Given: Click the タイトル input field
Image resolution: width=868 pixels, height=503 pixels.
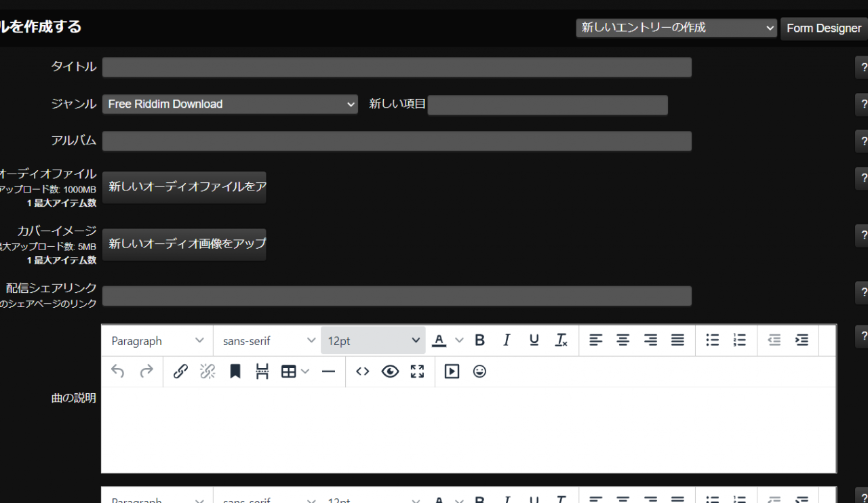Looking at the screenshot, I should 397,67.
